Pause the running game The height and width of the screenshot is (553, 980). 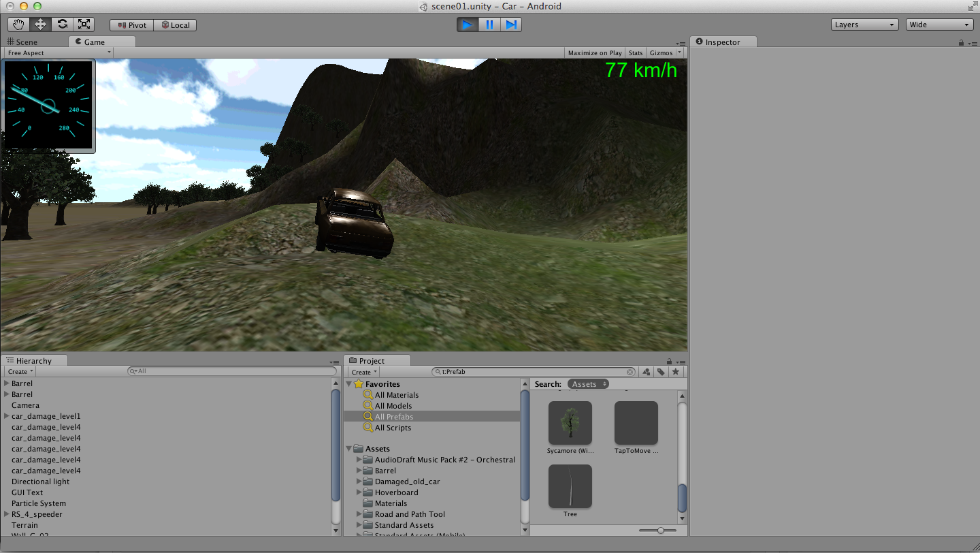(x=489, y=25)
